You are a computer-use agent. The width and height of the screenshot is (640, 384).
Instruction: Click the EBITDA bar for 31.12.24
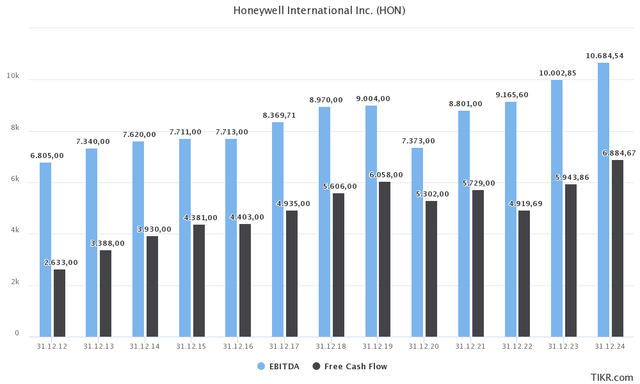pyautogui.click(x=603, y=200)
